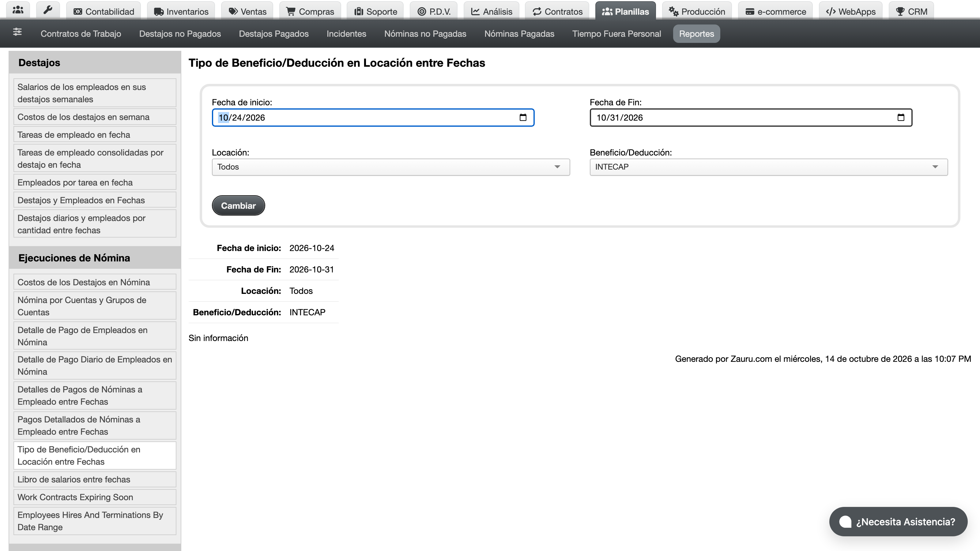980x551 pixels.
Task: Click the chat bubble in assistance widget
Action: tap(845, 522)
